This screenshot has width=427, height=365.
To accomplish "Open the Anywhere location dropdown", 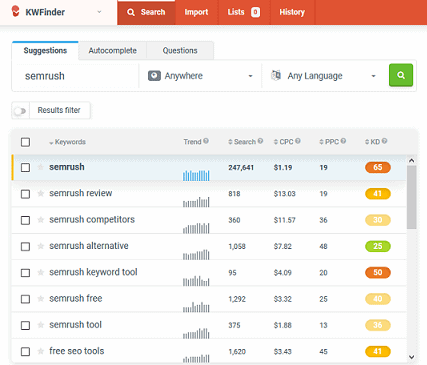I will tap(200, 76).
